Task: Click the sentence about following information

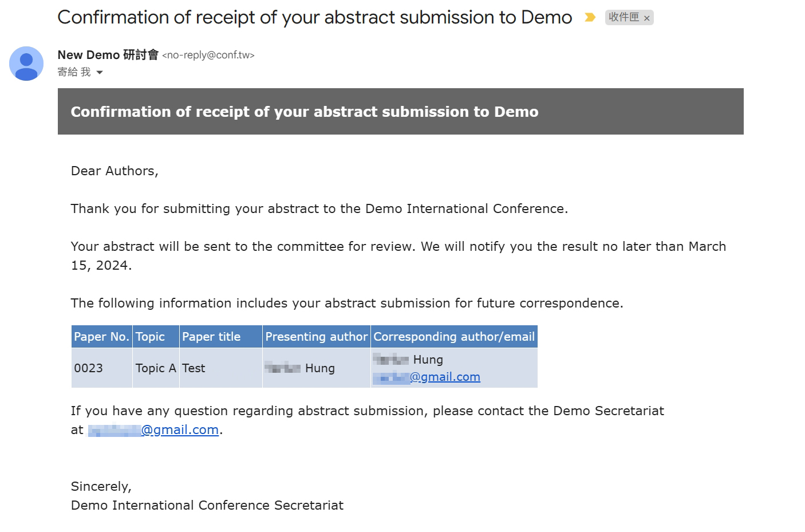Action: coord(347,303)
